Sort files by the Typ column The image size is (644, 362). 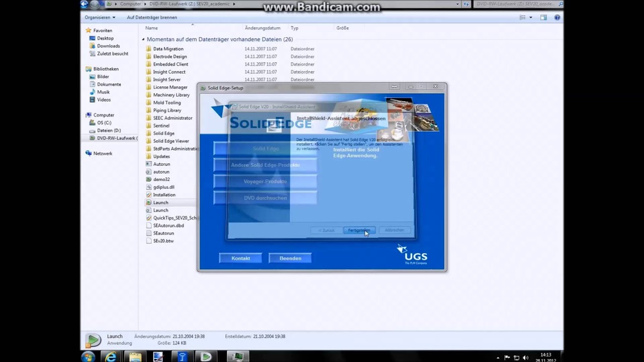click(294, 28)
